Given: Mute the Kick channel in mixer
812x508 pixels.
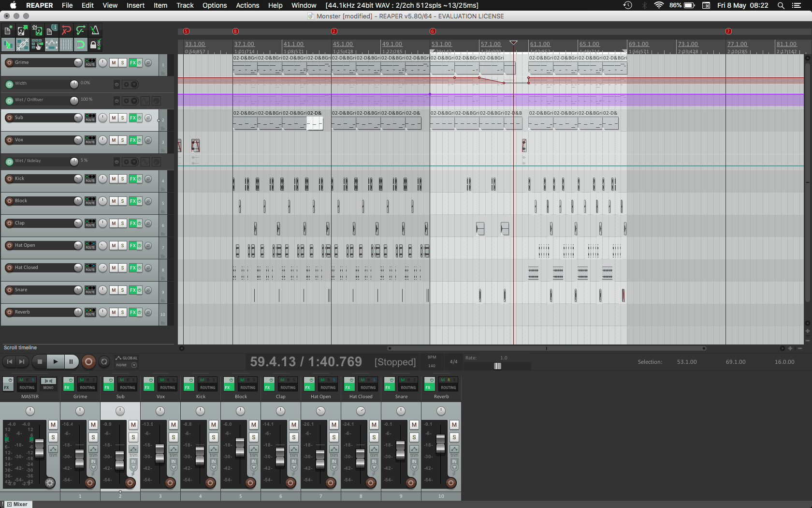Looking at the screenshot, I should coord(214,425).
